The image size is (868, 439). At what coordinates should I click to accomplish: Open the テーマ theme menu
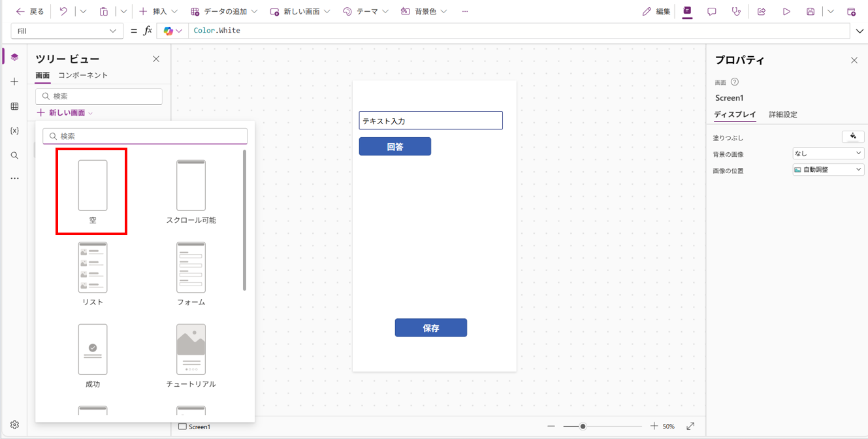tap(366, 12)
